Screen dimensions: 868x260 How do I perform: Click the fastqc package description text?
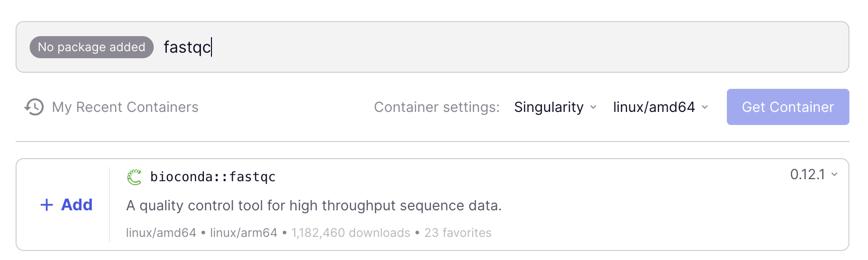(x=314, y=206)
